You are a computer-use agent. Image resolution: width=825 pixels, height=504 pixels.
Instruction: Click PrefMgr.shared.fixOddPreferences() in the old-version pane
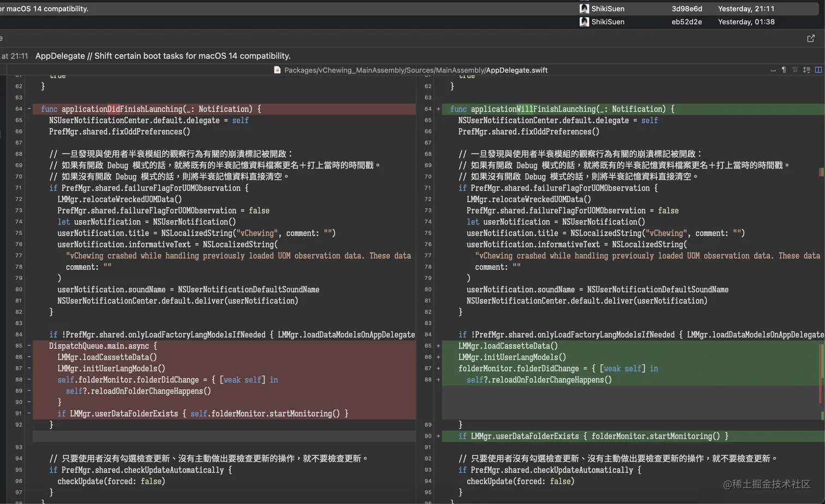point(119,131)
